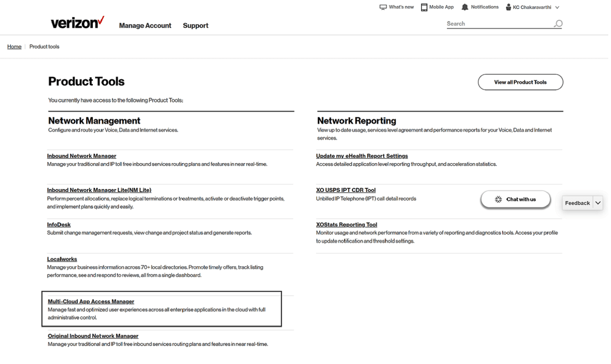
Task: Open Inbound Network Manager link
Action: point(81,156)
